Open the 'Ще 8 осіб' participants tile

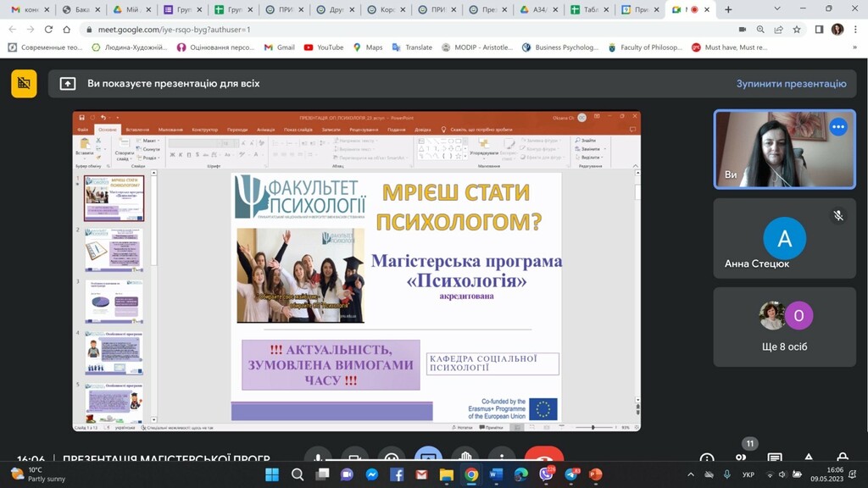tap(784, 326)
